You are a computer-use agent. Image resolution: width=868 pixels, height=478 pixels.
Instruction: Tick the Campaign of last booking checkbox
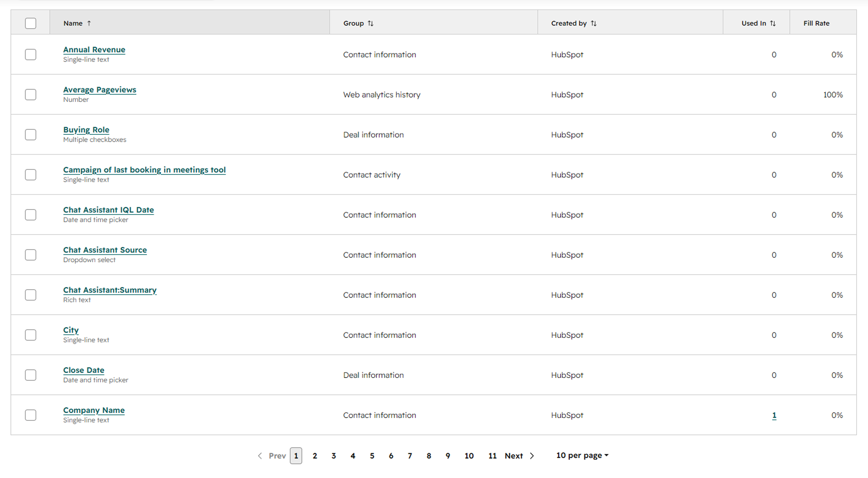coord(31,175)
